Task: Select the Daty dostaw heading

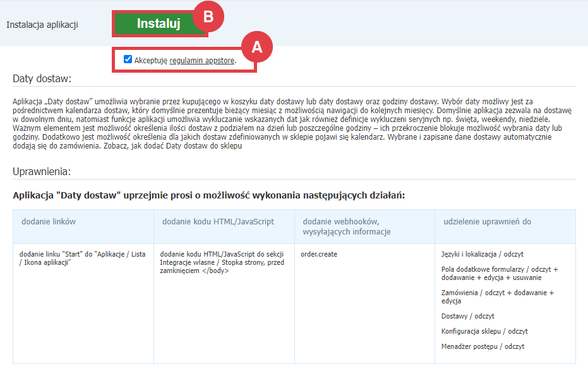Action: 42,79
